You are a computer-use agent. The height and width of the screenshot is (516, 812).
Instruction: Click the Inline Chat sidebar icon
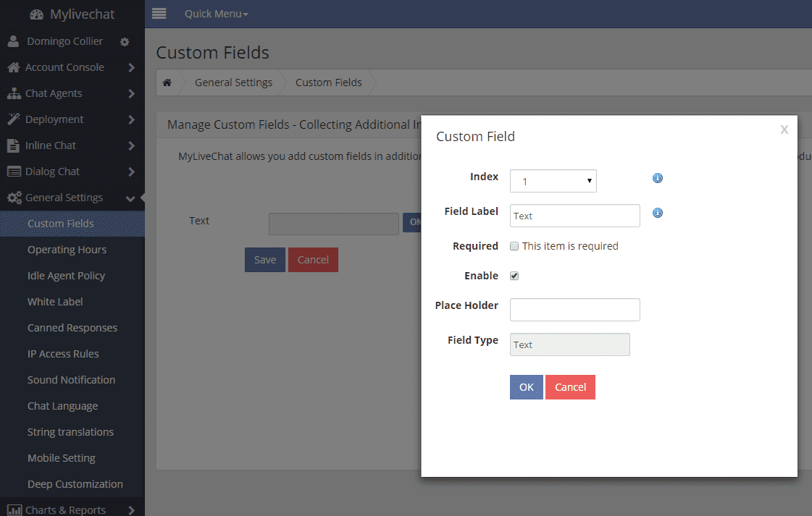[14, 145]
